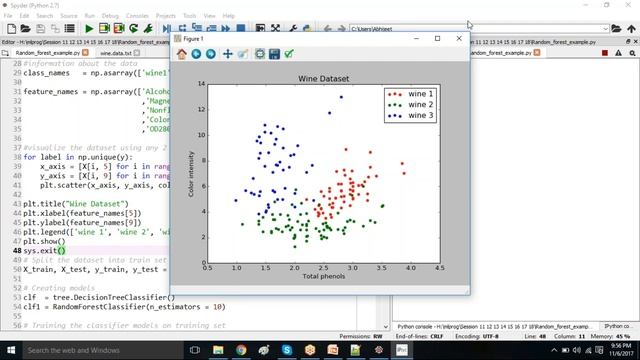Viewport: 640px width, 360px height.
Task: Open a file with the folder icon
Action: pos(25,29)
